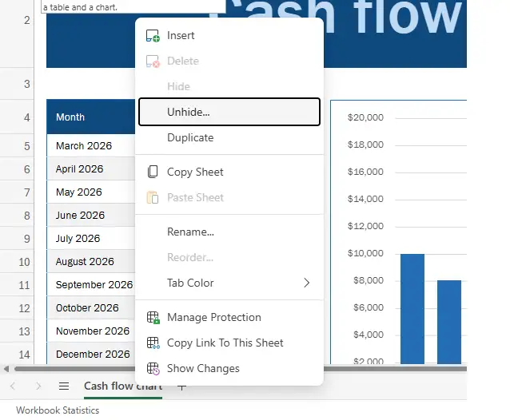Open Workbook Statistics in status bar
Viewport: 510px width, 420px height.
[x=58, y=410]
